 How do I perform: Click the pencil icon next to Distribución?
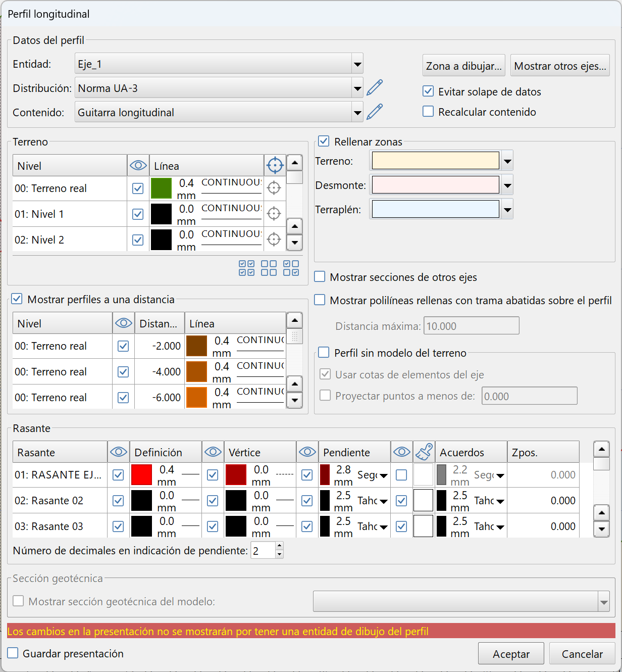(x=374, y=88)
